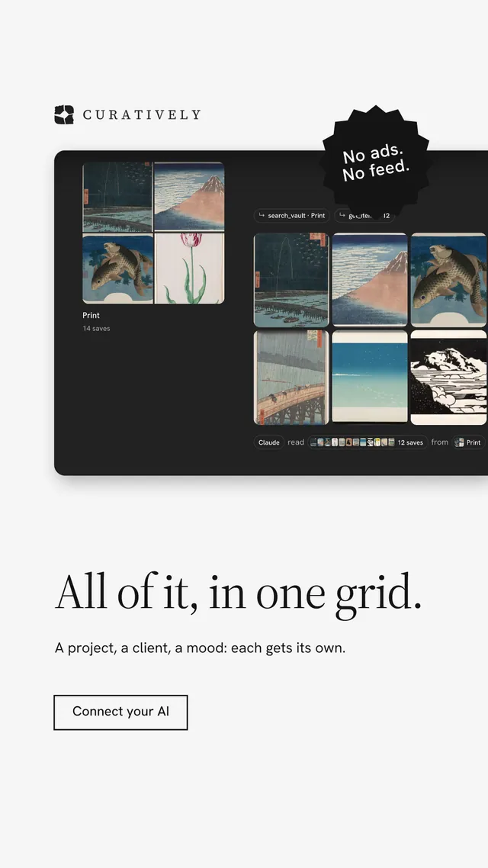Open the rainy bridge print in results
Screen dimensions: 488x868
291,378
